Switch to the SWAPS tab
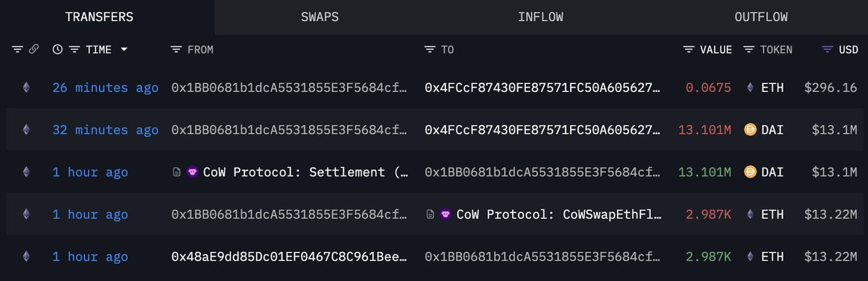The image size is (868, 281). coord(320,17)
